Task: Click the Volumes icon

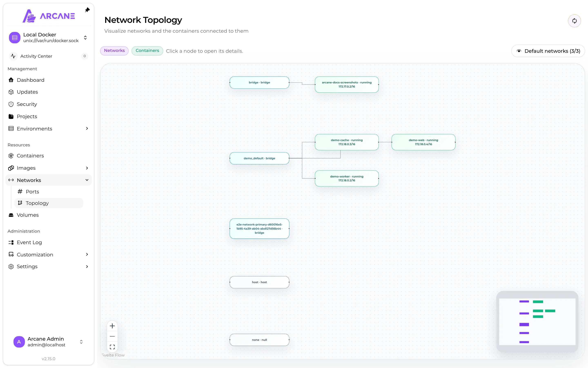Action: click(11, 215)
